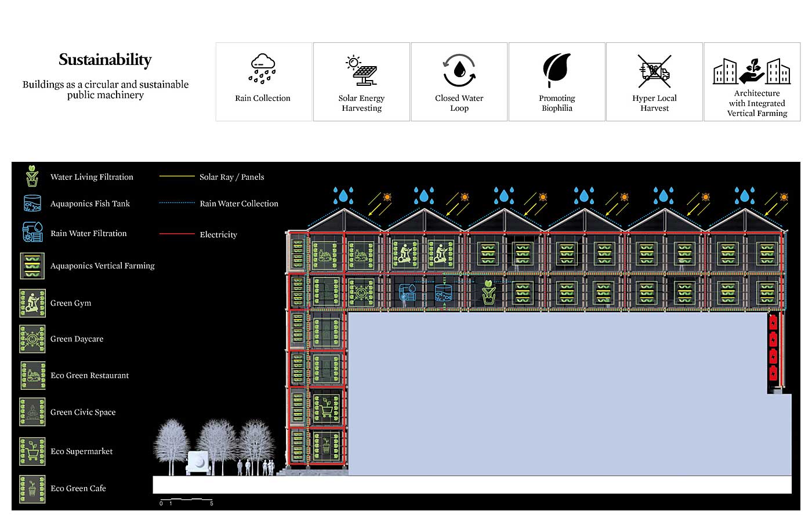Click the scale bar below the trees
Screen dimensions: 812x522
(186, 499)
